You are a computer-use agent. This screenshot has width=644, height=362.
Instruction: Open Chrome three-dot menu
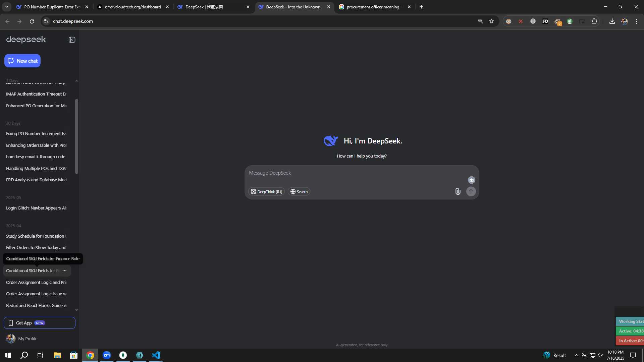[637, 21]
